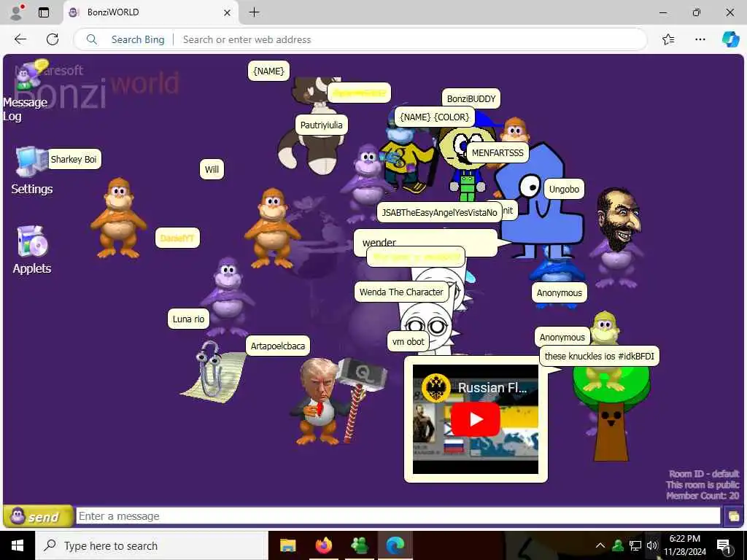Click the Sharkey Boi name tag

tap(74, 159)
